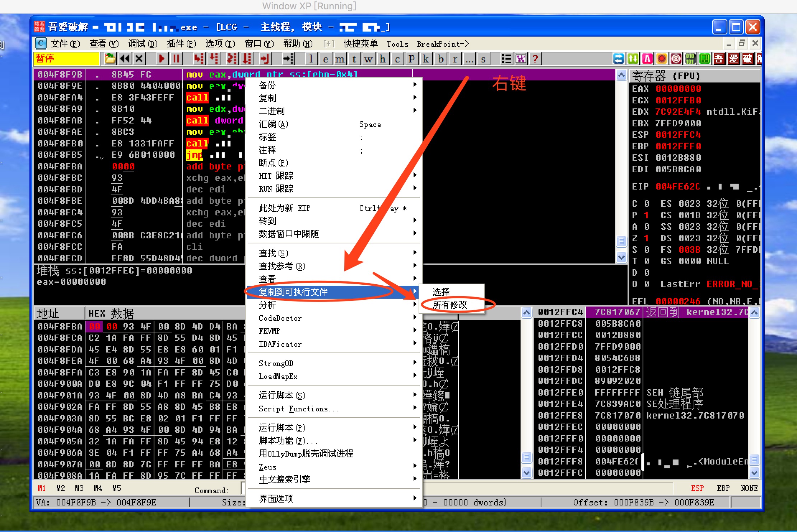Image resolution: width=797 pixels, height=532 pixels.
Task: Show Memory map with 'm' button
Action: click(340, 59)
